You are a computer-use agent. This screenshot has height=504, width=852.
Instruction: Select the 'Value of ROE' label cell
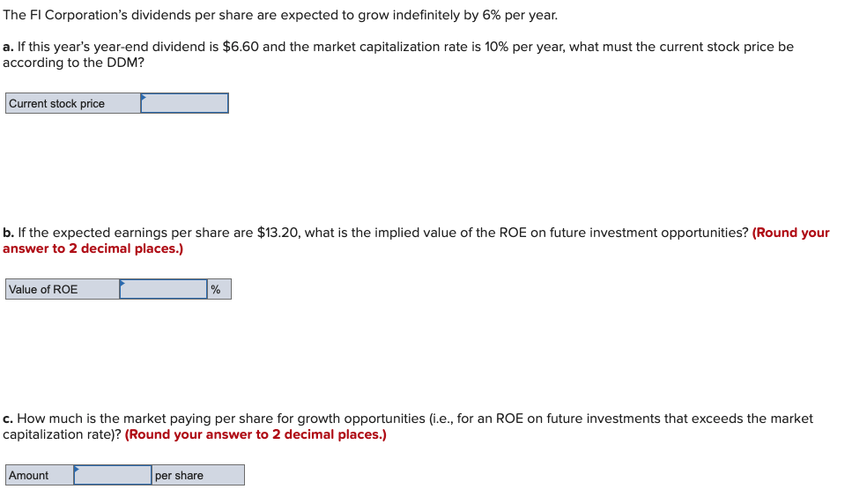coord(62,290)
